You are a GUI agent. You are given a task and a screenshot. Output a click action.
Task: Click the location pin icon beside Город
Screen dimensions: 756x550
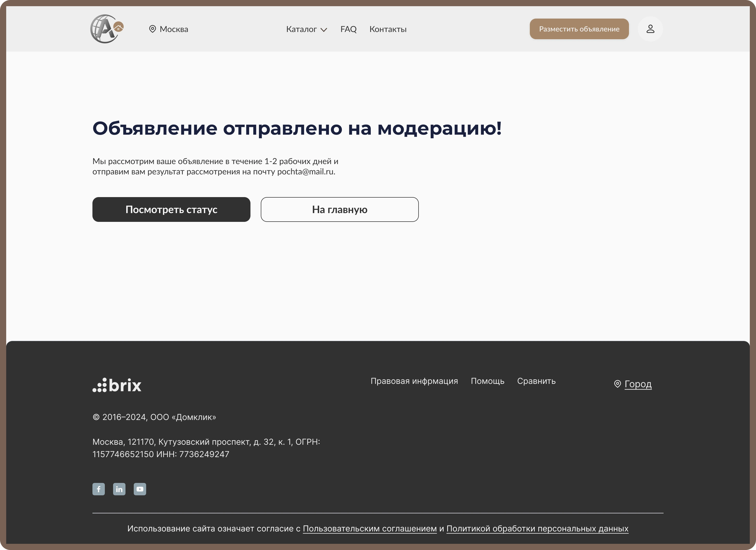pos(617,384)
